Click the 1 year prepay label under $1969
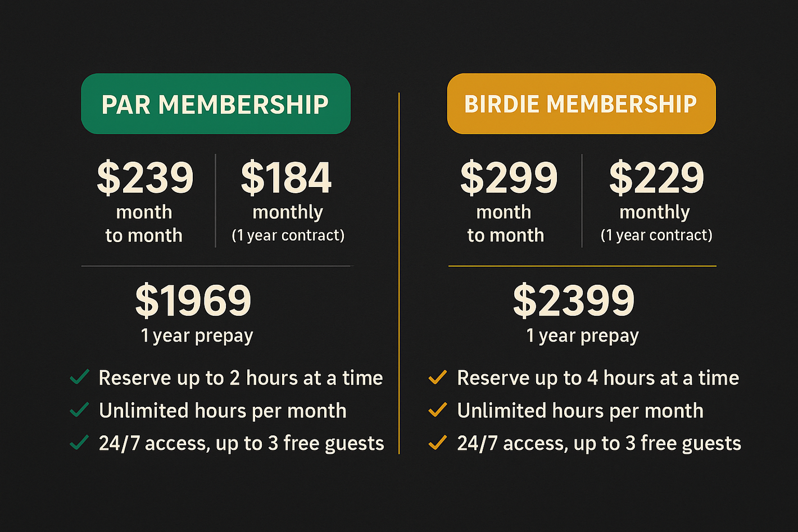 197,336
